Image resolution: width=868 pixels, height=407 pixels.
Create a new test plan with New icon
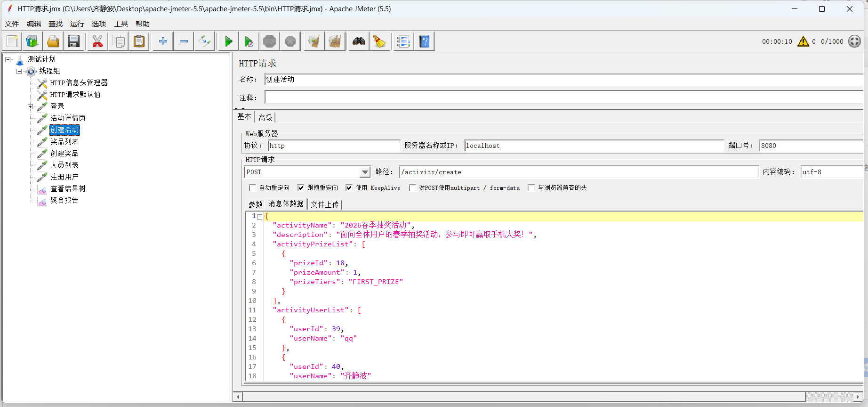pos(12,41)
